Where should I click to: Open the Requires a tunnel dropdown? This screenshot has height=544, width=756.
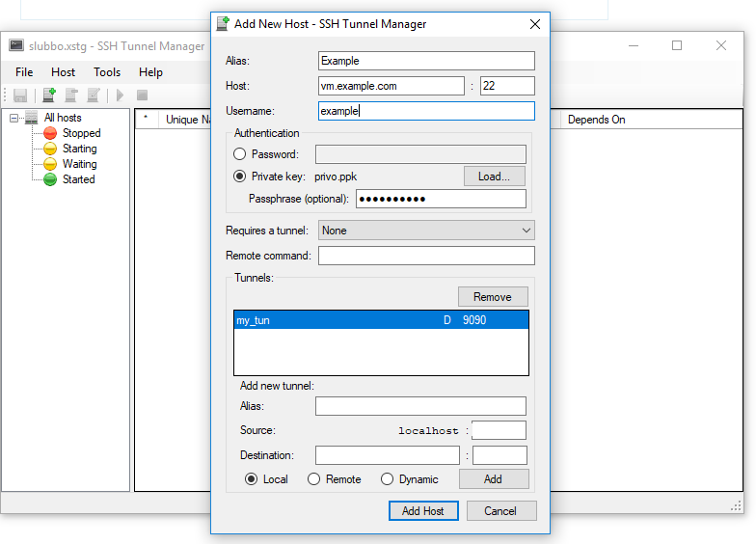pos(426,231)
